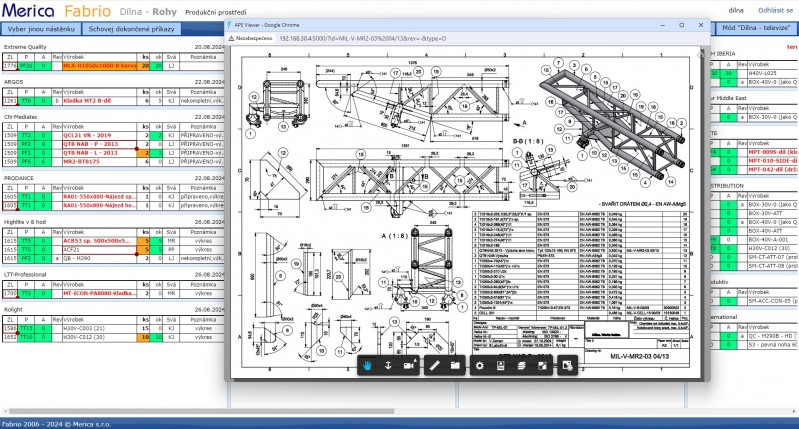Viewport: 799px width, 429px height.
Task: Open camera interactions menu in viewer toolbar
Action: pyautogui.click(x=409, y=366)
